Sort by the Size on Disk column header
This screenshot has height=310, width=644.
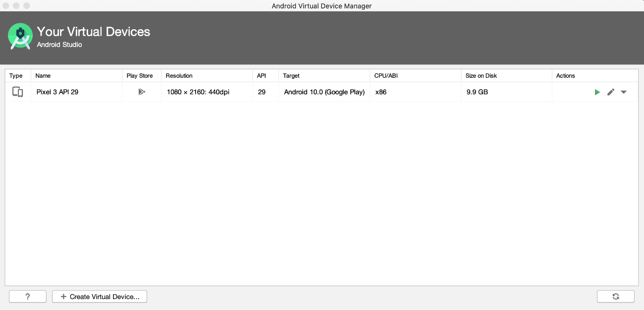506,76
